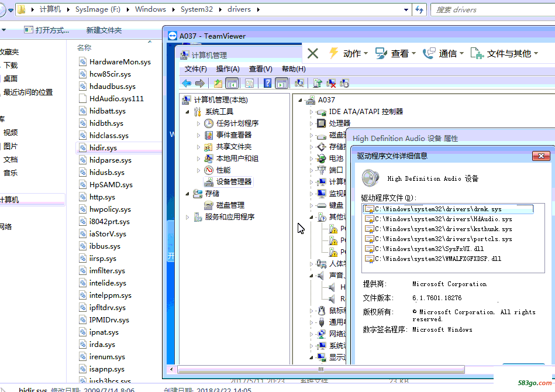Click Windows in the Explorer address bar
This screenshot has height=392, width=555.
click(150, 9)
